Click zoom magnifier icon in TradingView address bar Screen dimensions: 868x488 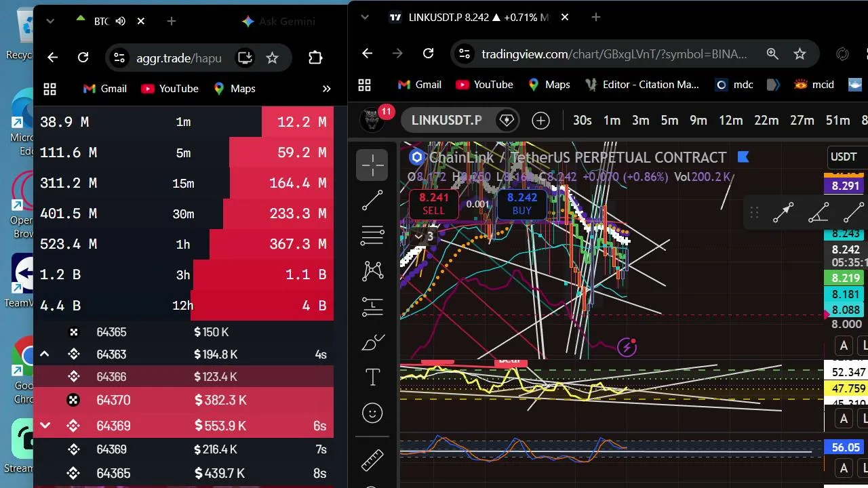772,54
